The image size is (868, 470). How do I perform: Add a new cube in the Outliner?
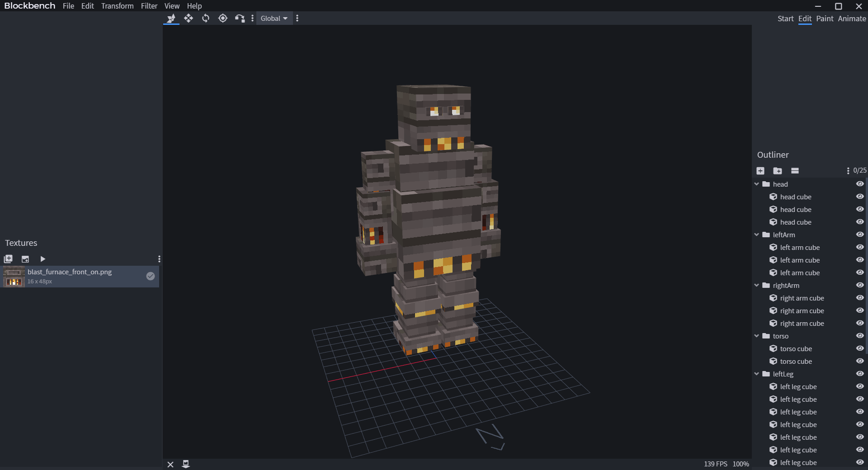click(x=760, y=171)
